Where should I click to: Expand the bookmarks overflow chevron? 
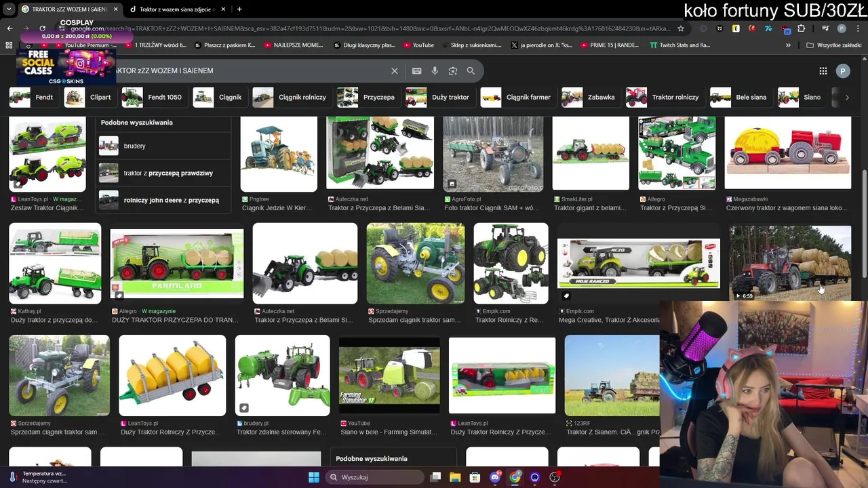click(x=788, y=45)
